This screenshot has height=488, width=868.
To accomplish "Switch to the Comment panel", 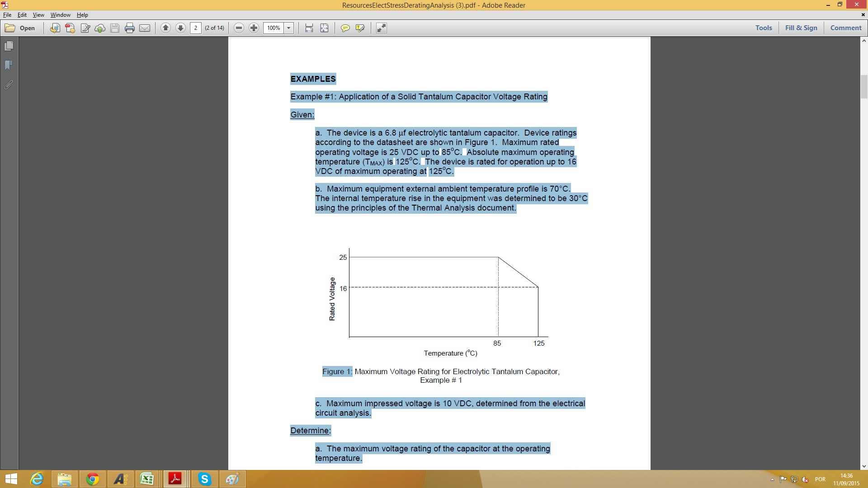I will tap(846, 28).
